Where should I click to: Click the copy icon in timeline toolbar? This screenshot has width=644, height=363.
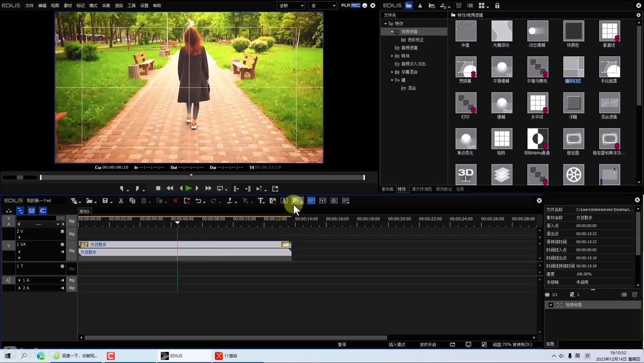132,201
